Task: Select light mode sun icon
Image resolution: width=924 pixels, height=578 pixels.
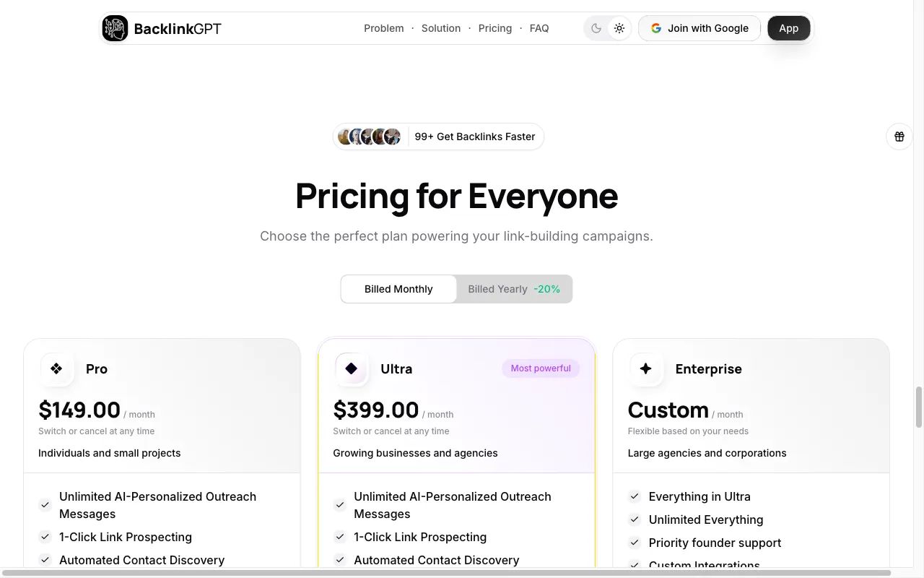Action: pos(619,28)
